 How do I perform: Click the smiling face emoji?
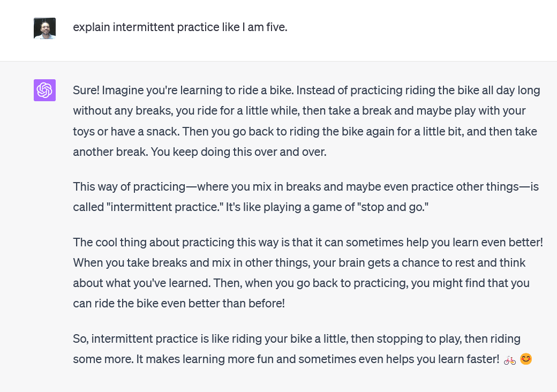click(526, 359)
